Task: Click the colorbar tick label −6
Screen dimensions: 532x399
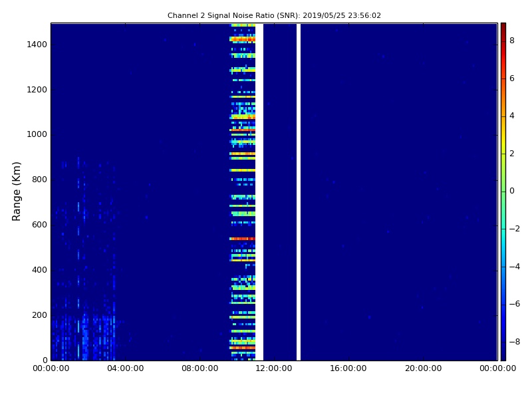Action: (x=514, y=304)
